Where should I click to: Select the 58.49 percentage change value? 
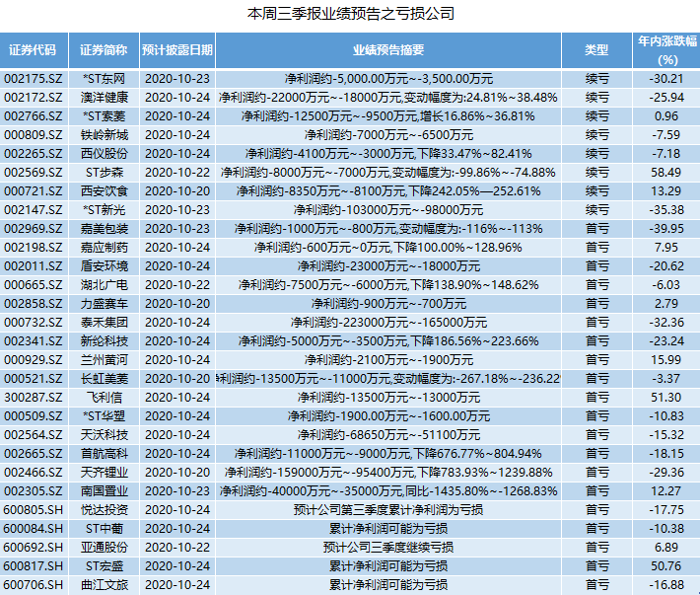(666, 173)
